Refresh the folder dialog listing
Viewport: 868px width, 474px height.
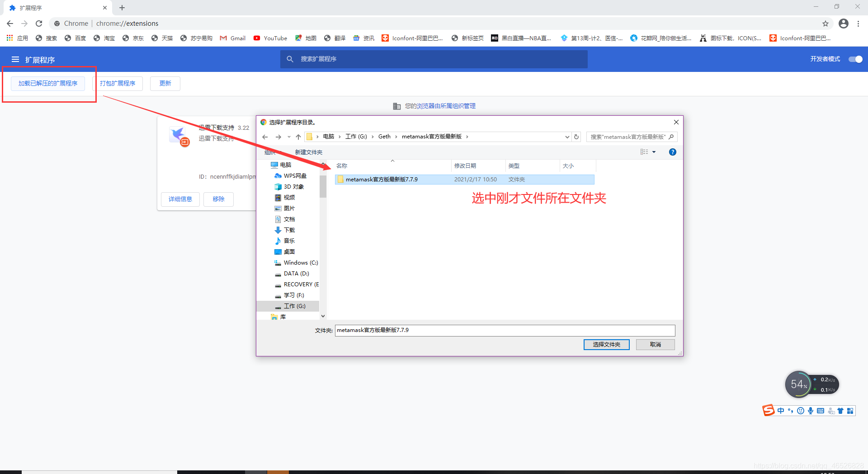point(576,137)
